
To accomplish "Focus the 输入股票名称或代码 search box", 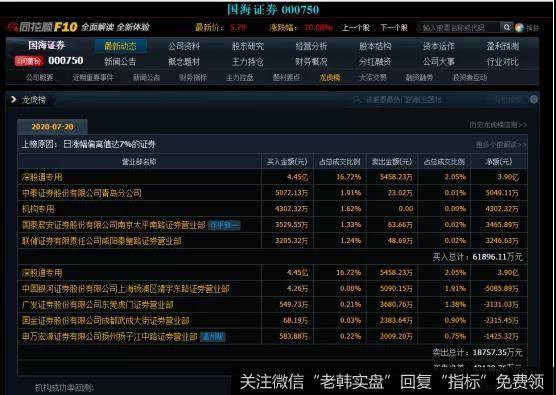I will click(459, 27).
